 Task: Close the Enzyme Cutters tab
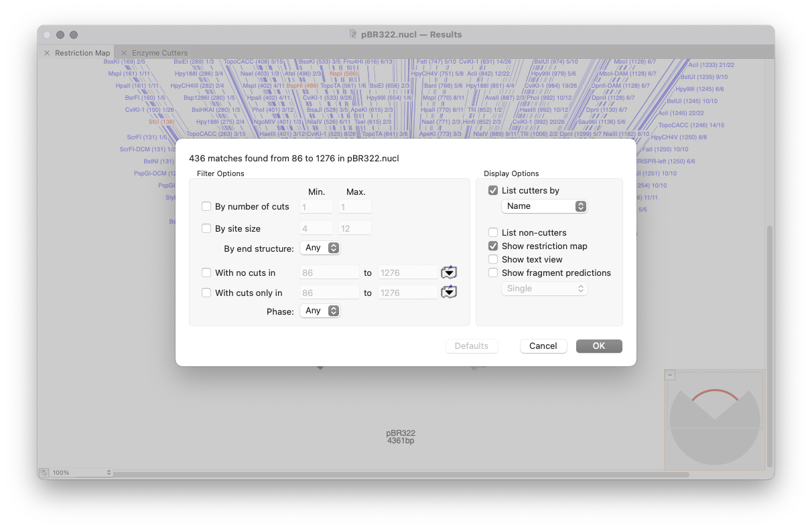pos(124,53)
